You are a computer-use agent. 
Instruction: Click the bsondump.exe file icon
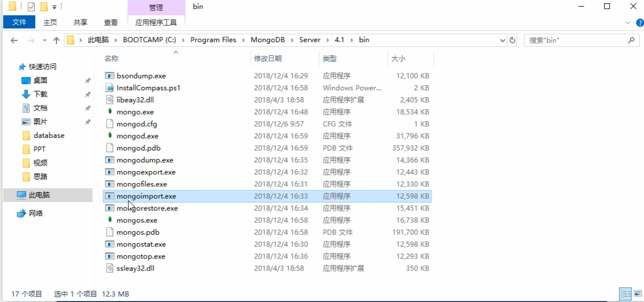(109, 75)
